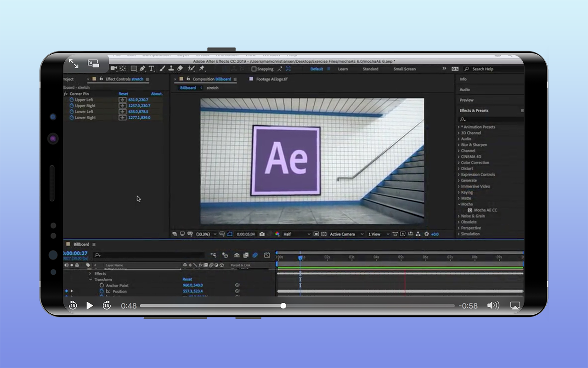Enable the Snapping checkbox
Image resolution: width=588 pixels, height=368 pixels.
pyautogui.click(x=254, y=69)
